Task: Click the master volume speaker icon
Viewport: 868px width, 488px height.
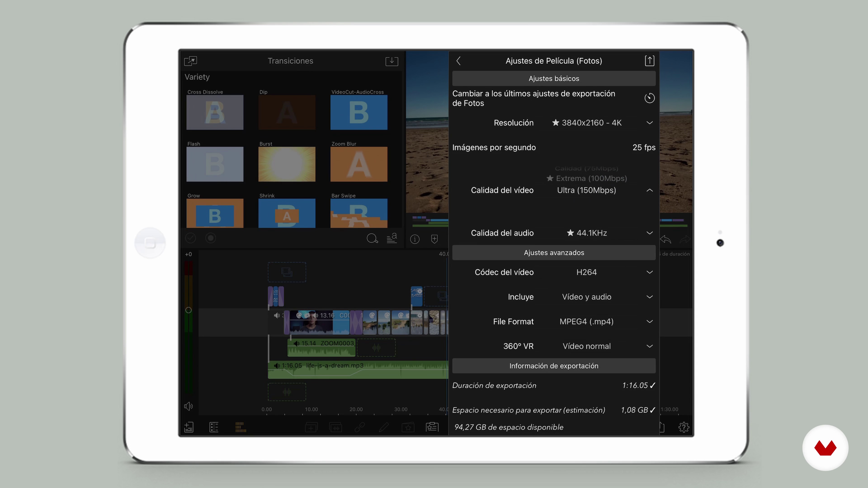Action: [x=188, y=406]
